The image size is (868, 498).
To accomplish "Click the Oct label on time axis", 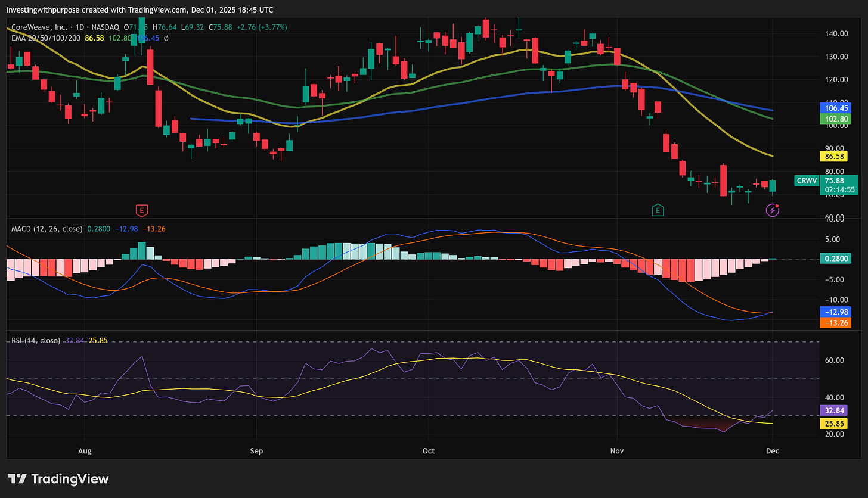I will (428, 451).
